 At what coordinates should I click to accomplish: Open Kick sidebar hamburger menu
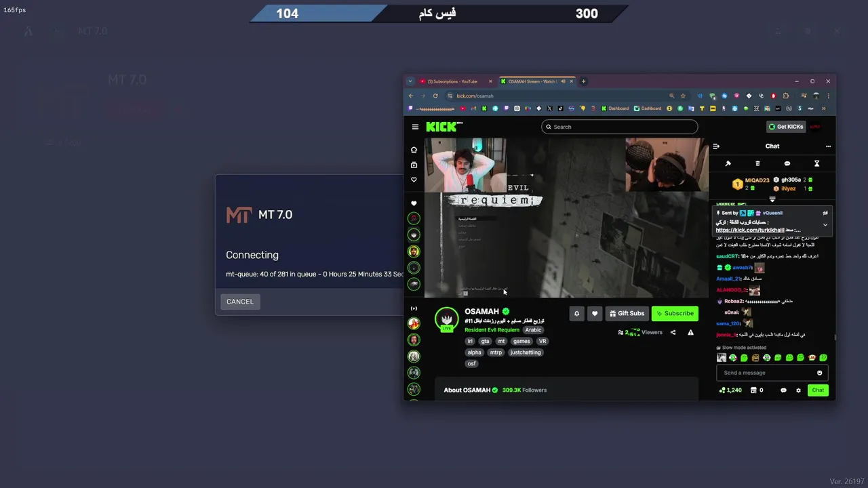coord(415,127)
